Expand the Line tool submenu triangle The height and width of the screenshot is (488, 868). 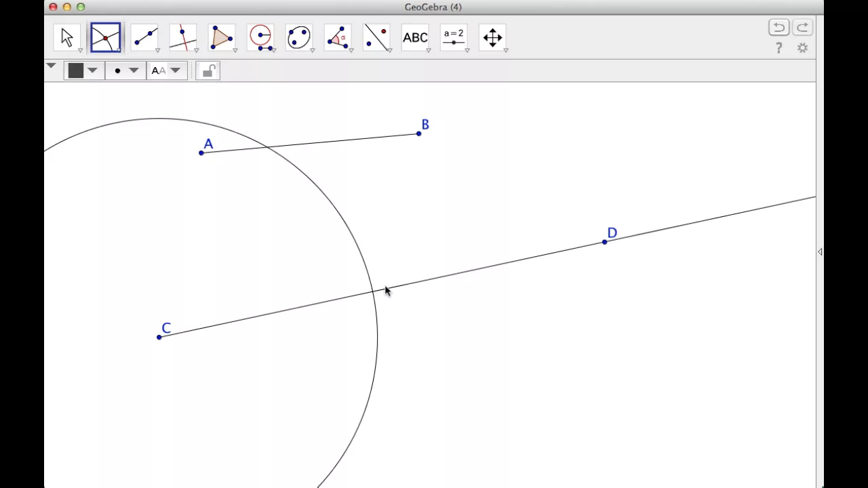click(x=157, y=50)
